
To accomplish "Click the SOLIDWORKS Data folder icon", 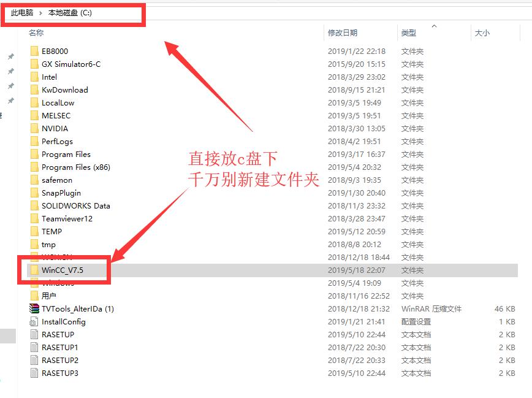I will [35, 205].
